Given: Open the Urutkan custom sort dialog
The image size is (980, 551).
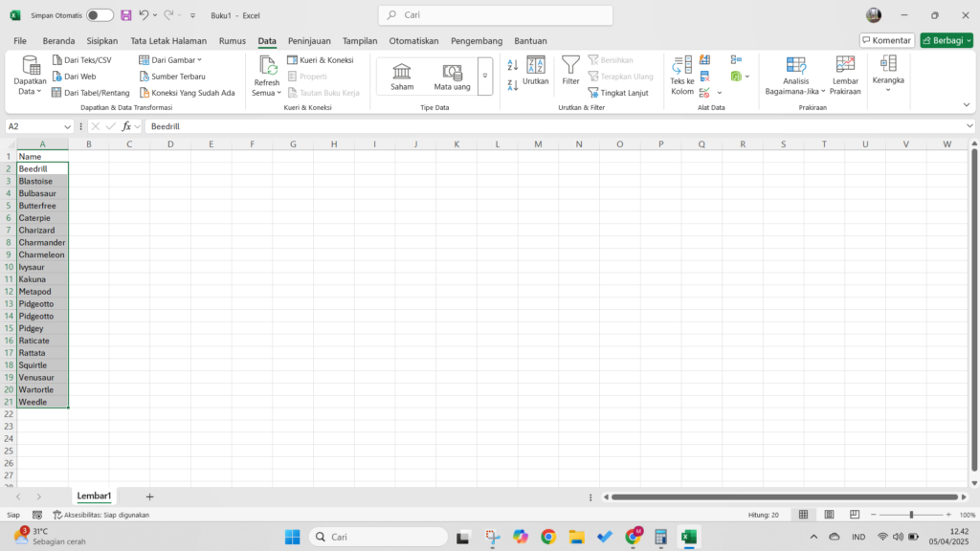Looking at the screenshot, I should coord(536,70).
